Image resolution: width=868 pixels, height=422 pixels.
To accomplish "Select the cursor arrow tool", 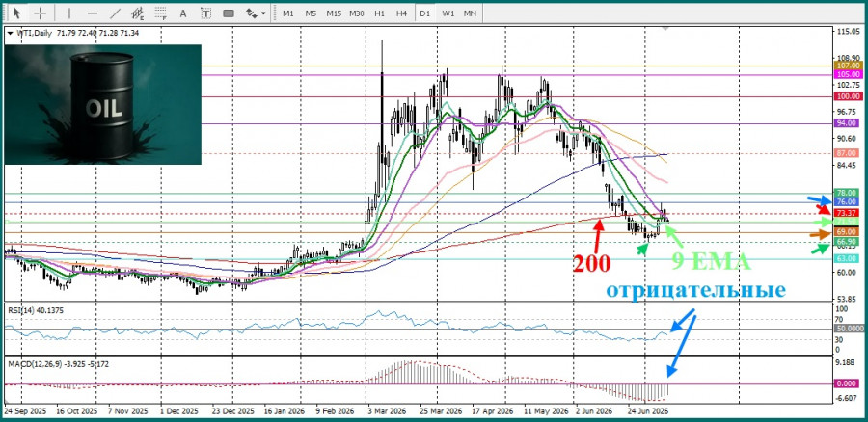I will click(x=16, y=13).
